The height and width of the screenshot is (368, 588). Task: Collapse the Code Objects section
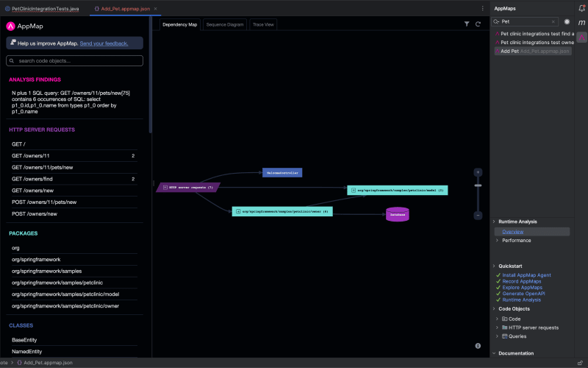click(x=494, y=308)
